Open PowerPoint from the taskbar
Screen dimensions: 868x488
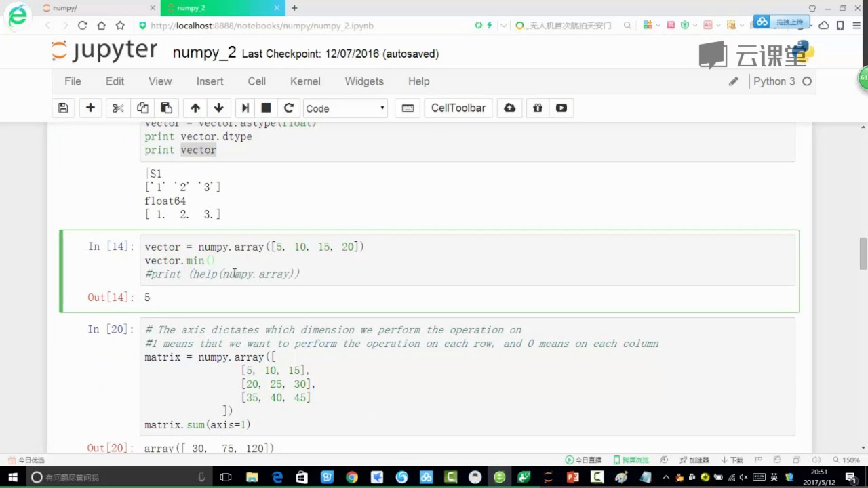coord(572,477)
